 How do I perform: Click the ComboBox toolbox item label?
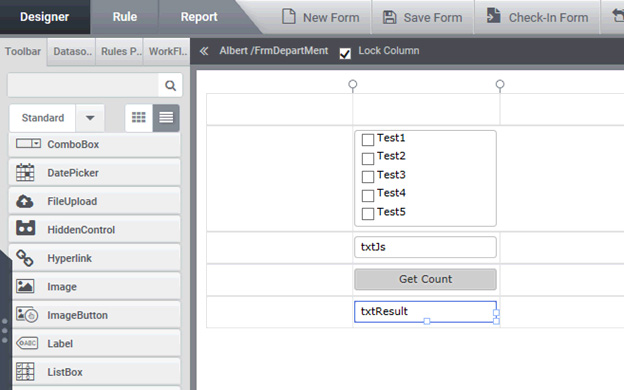point(73,144)
